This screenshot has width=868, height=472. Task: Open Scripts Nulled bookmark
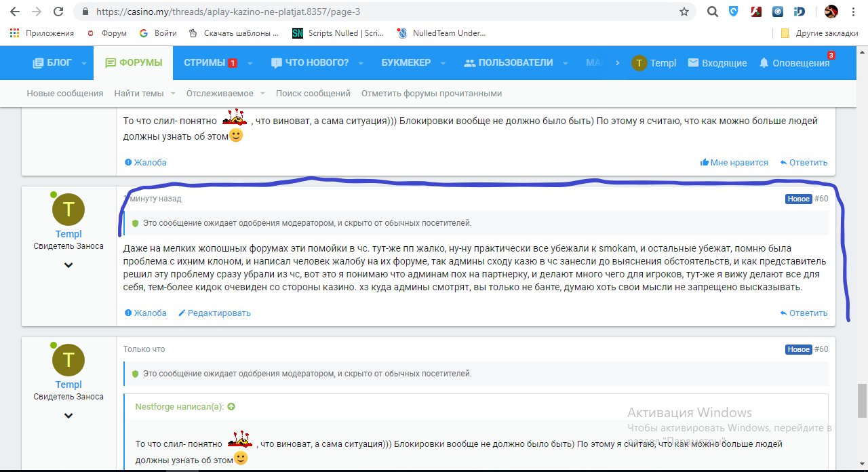tap(338, 33)
